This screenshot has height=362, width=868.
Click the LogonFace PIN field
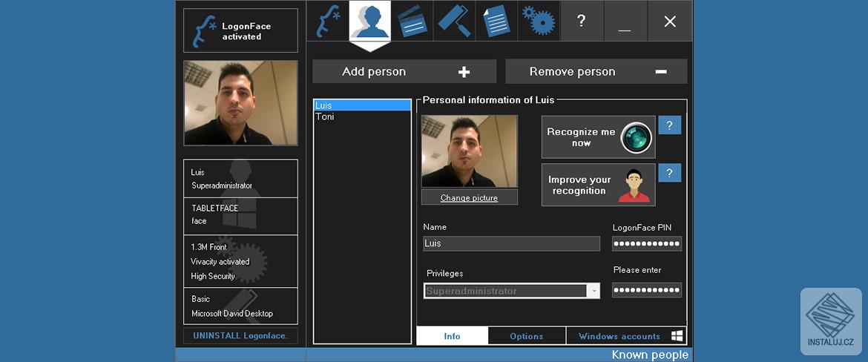pyautogui.click(x=647, y=243)
